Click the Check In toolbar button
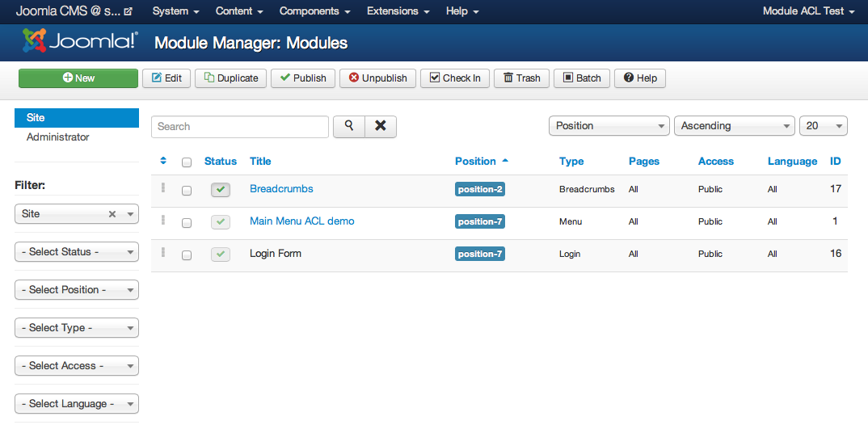Viewport: 868px width, 425px height. coord(455,78)
